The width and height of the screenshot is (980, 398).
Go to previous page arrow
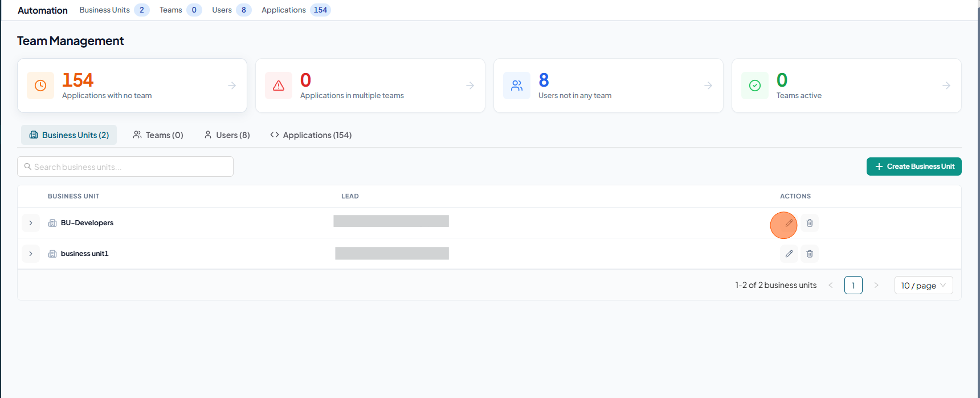point(831,285)
